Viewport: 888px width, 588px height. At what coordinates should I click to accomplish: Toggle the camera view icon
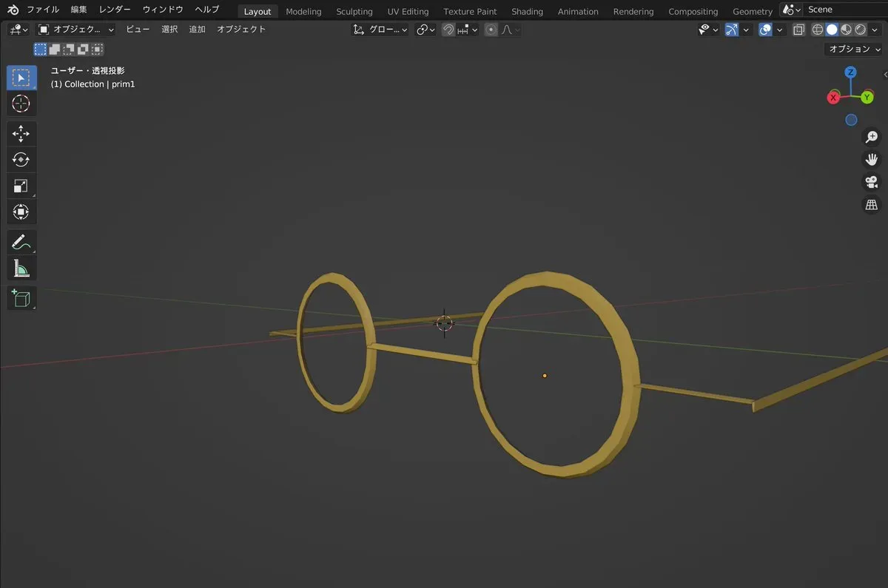tap(872, 182)
